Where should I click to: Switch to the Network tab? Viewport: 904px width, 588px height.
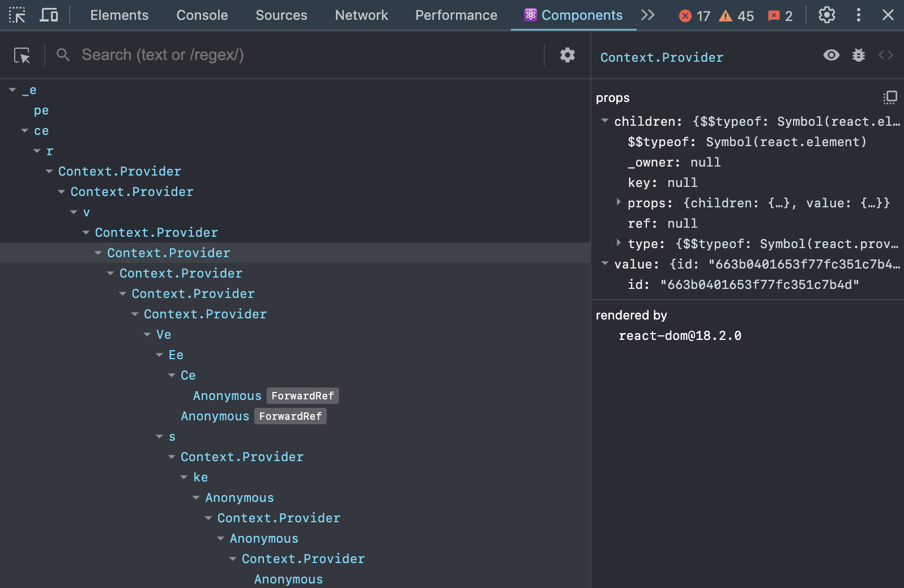click(x=361, y=15)
